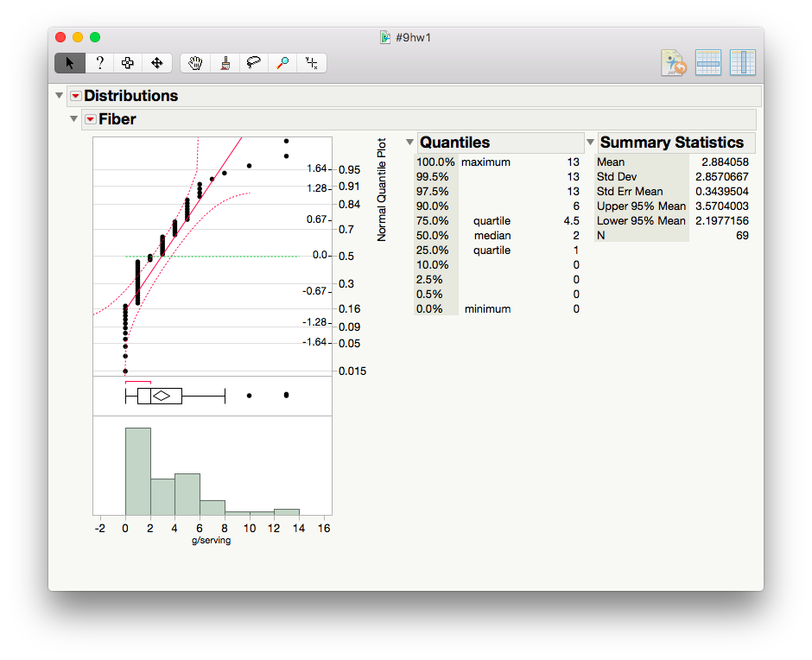This screenshot has height=660, width=812.
Task: Select the histogram bar between 2 and 4
Action: click(x=162, y=497)
